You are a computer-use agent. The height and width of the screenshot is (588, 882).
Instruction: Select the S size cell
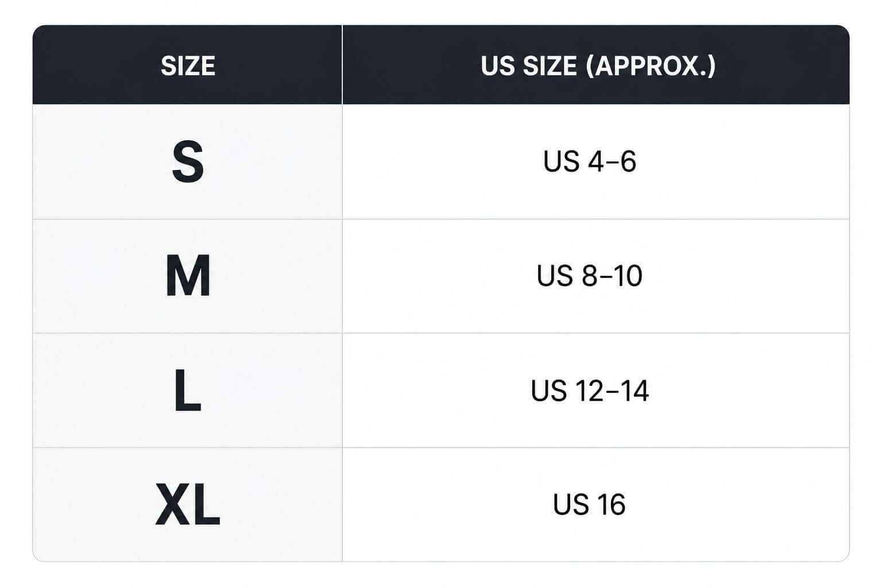coord(188,162)
